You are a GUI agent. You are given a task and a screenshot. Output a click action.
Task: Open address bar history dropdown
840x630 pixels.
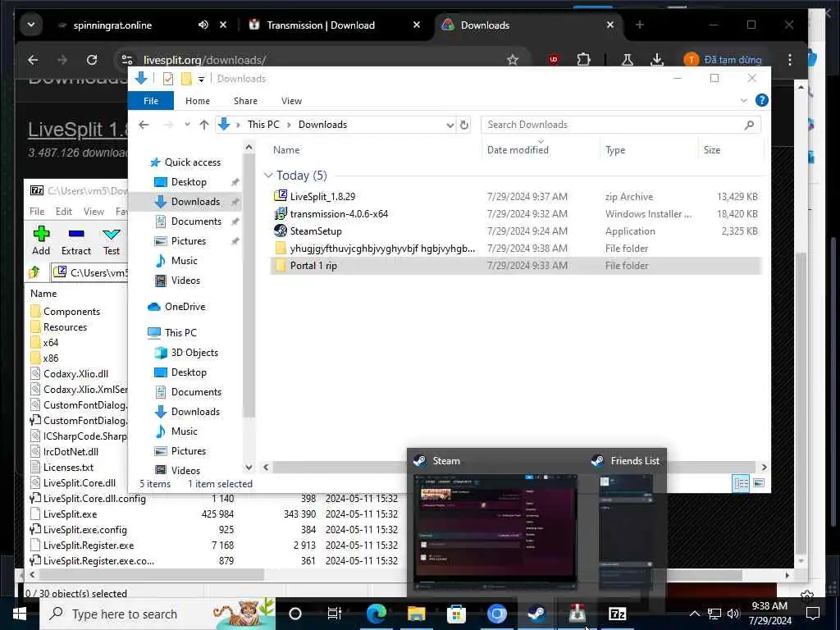[x=450, y=125]
